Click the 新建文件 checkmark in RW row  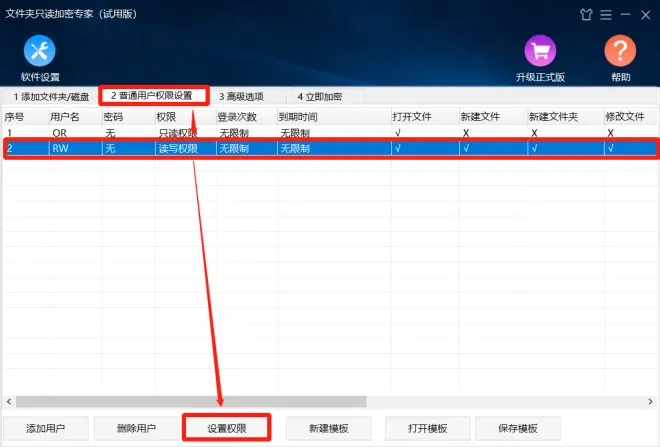[466, 149]
